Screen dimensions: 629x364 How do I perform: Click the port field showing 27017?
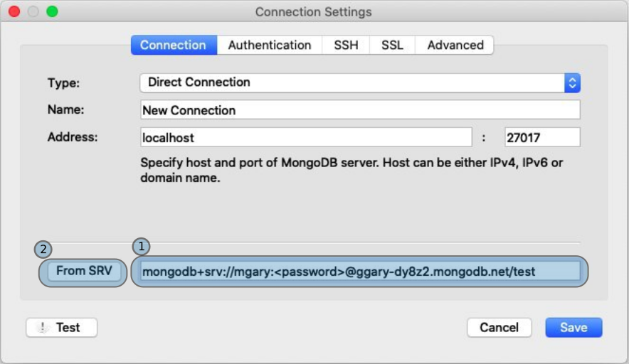pos(542,137)
